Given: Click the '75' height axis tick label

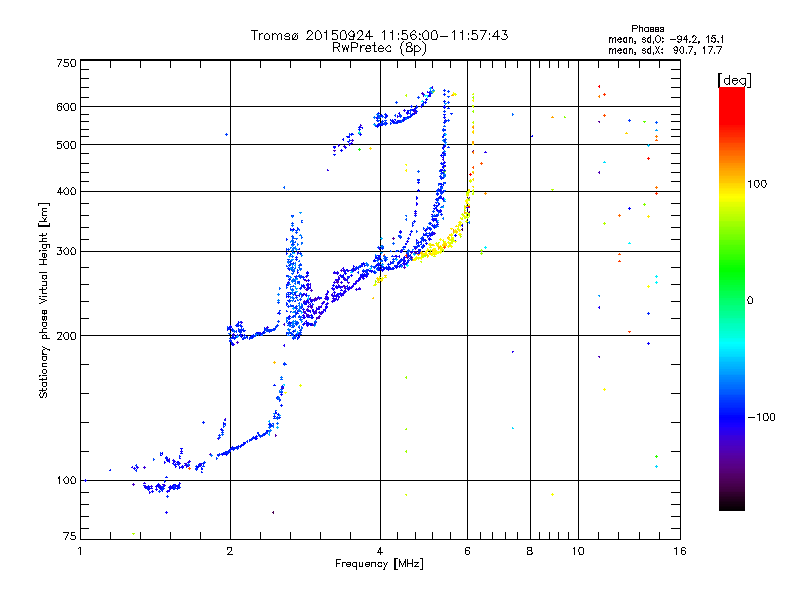Looking at the screenshot, I should pyautogui.click(x=70, y=536).
